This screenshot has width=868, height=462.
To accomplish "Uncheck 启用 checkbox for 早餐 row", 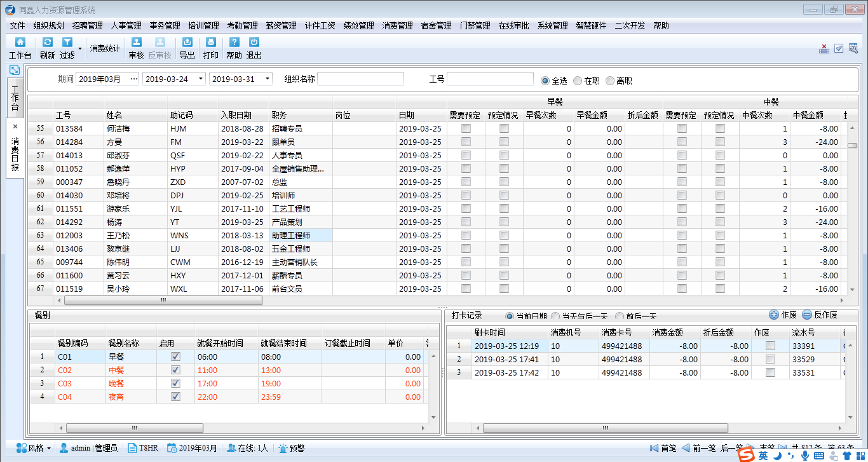I will click(176, 357).
